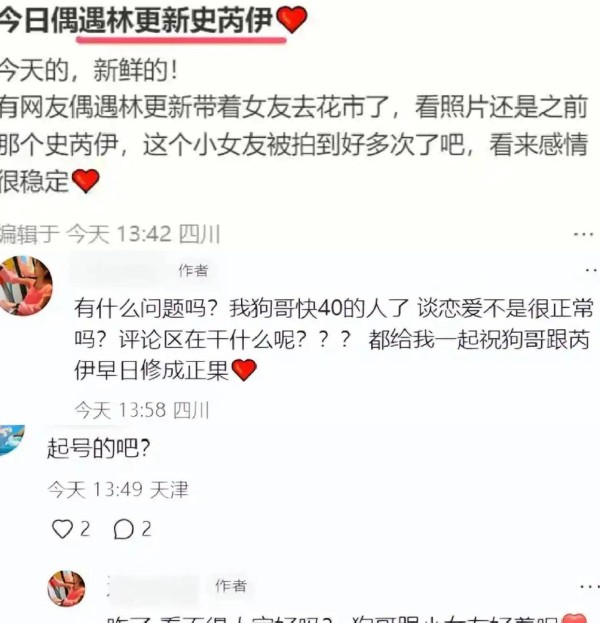Tap the edit time 今天 13:42 四川
The height and width of the screenshot is (623, 600).
(x=143, y=234)
